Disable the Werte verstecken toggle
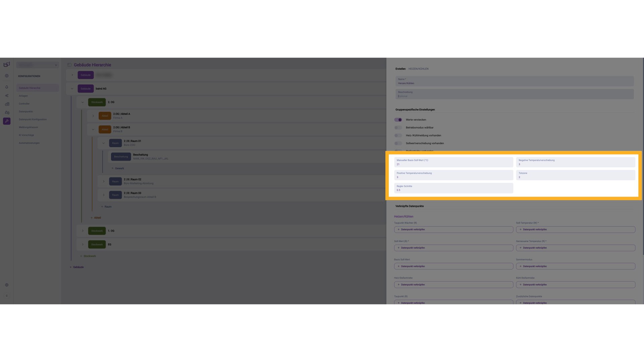Image resolution: width=644 pixels, height=362 pixels. click(x=398, y=120)
